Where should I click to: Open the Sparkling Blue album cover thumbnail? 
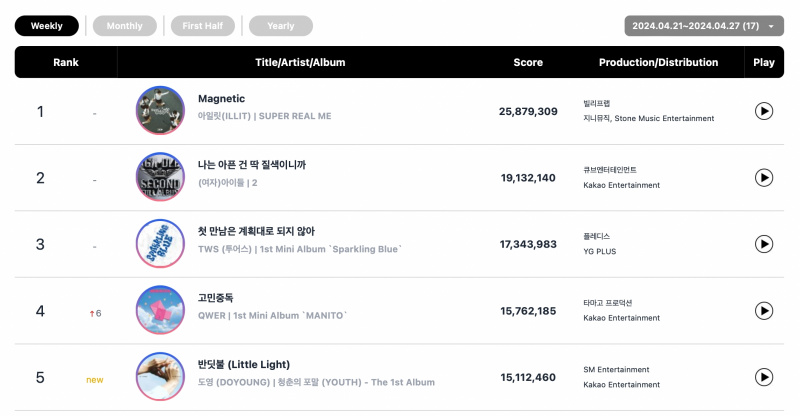[x=160, y=243]
